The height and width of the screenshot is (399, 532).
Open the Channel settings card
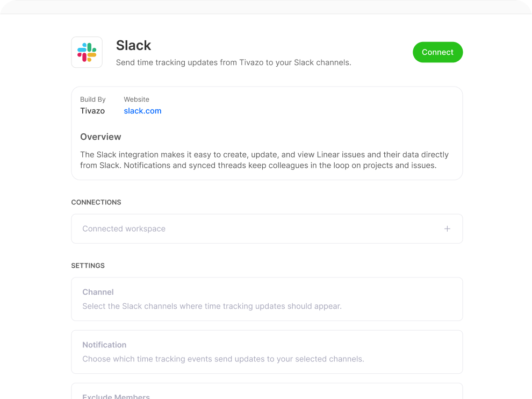click(x=267, y=299)
